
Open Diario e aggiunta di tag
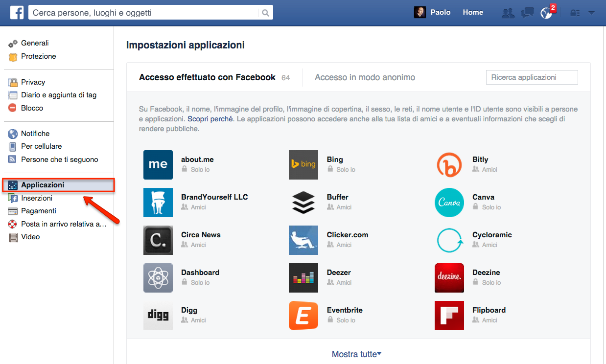(59, 95)
